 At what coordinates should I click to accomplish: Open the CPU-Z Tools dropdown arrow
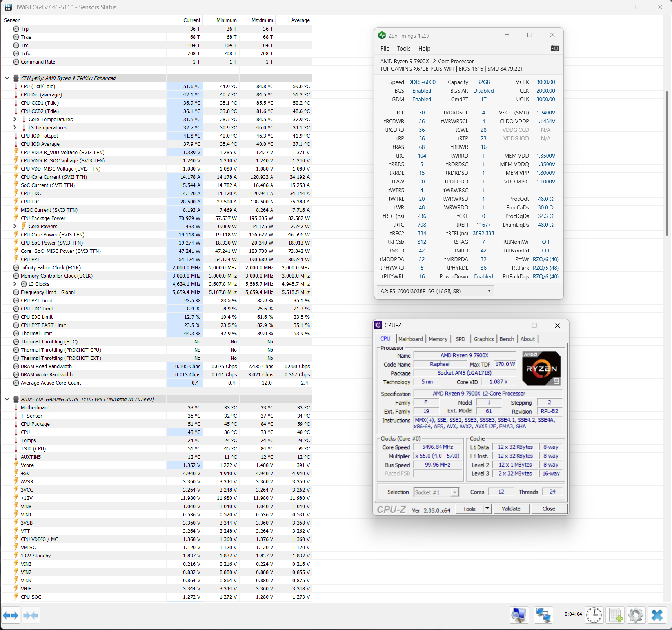pos(487,509)
